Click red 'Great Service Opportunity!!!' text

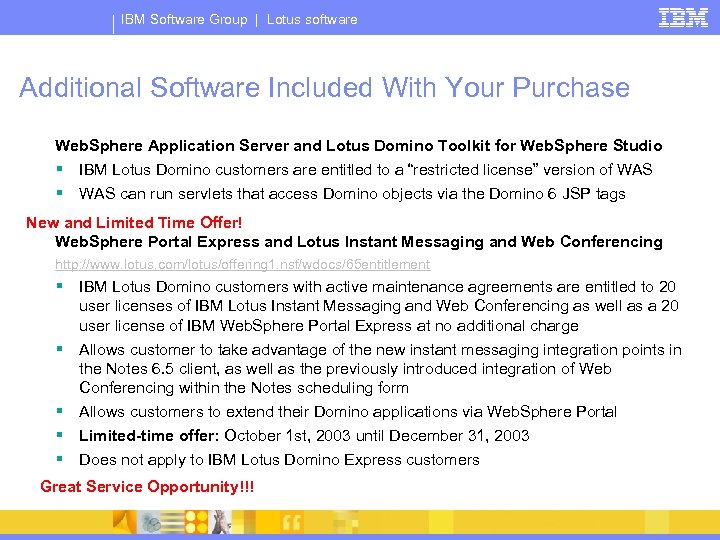tap(147, 487)
